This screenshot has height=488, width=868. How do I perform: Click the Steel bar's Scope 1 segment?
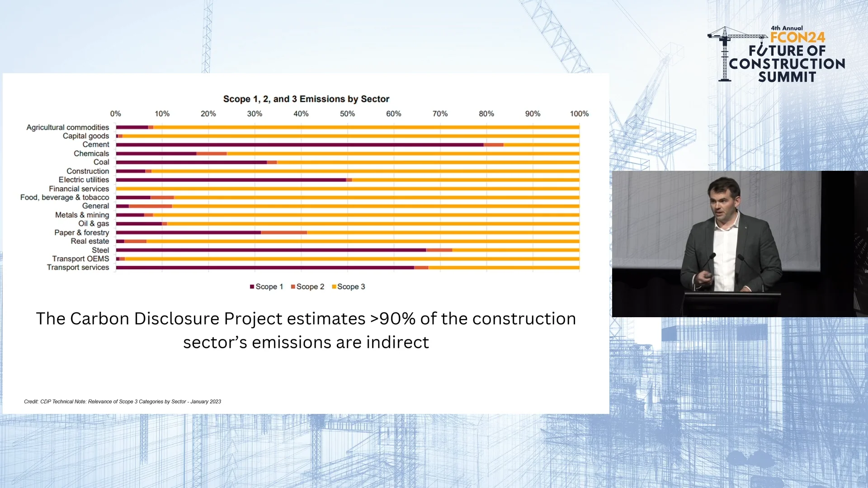coord(271,250)
